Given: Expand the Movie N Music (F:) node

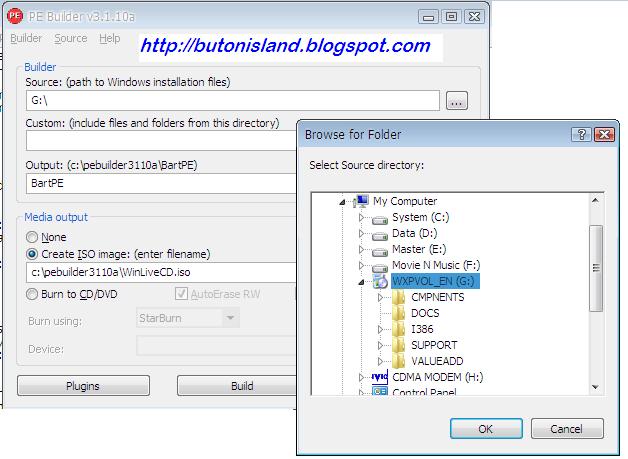Looking at the screenshot, I should (361, 265).
